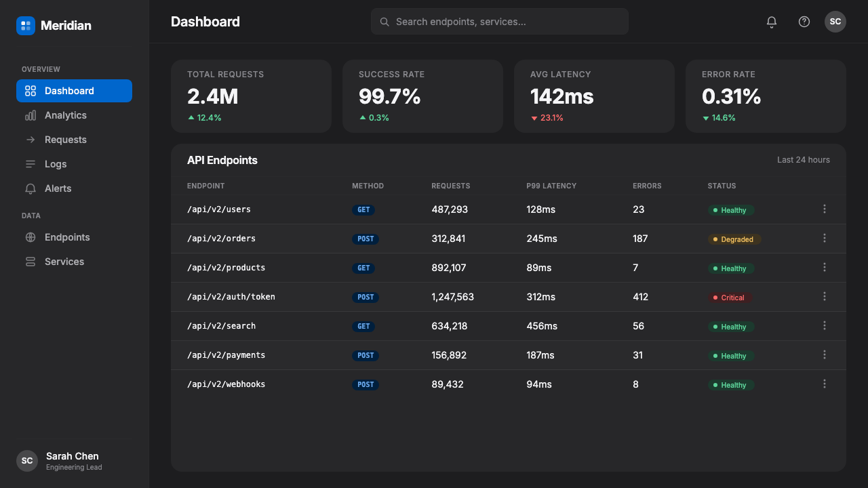Open Analytics section
This screenshot has height=488, width=868.
click(74, 115)
